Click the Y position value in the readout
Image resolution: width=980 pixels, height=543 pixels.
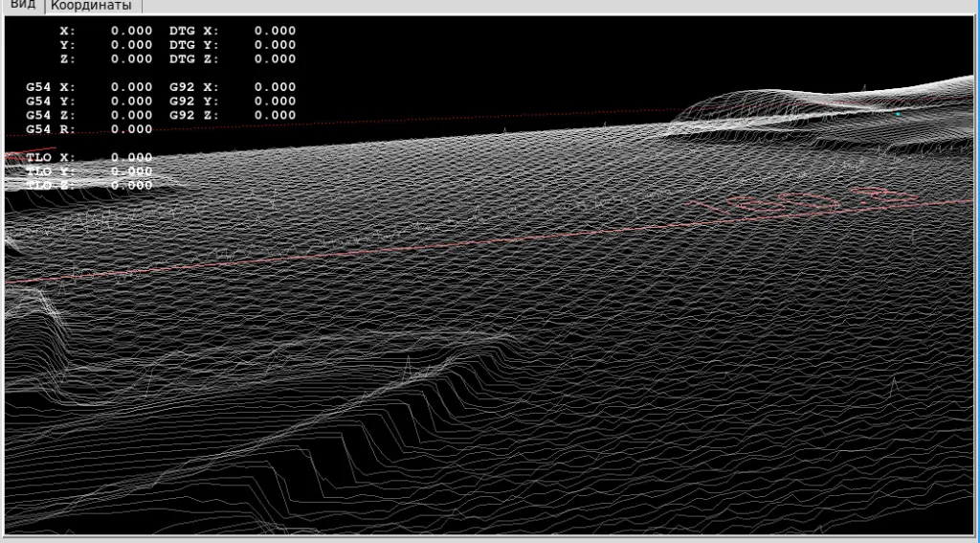coord(131,45)
